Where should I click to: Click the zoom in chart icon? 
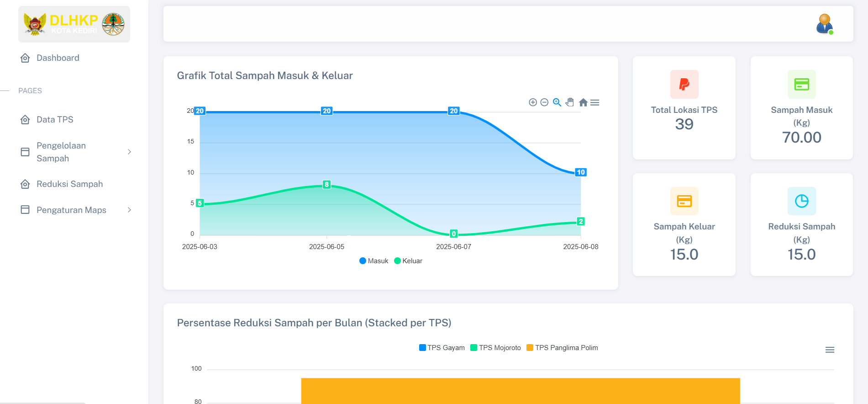coord(532,102)
